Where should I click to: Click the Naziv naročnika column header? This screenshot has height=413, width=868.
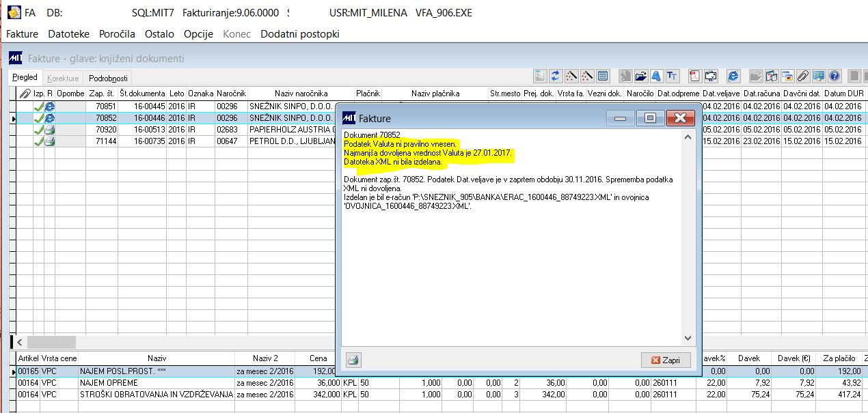click(301, 93)
